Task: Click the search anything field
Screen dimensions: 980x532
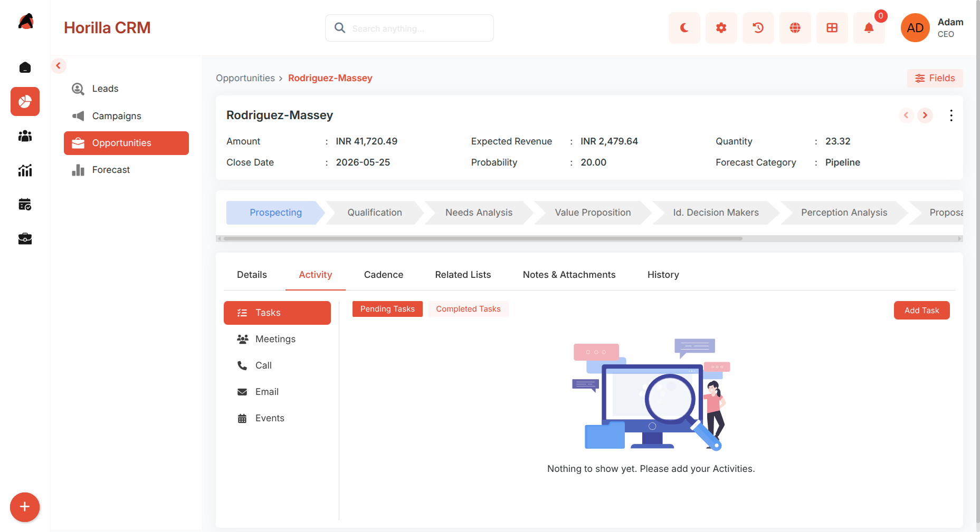Action: pos(410,28)
